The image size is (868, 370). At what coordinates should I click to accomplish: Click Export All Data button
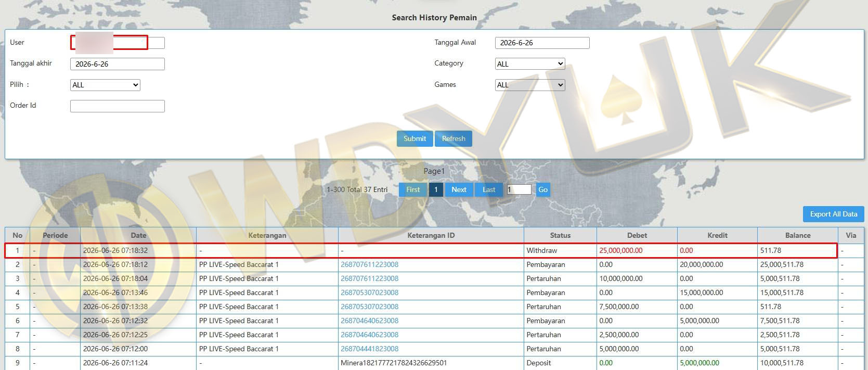click(834, 214)
